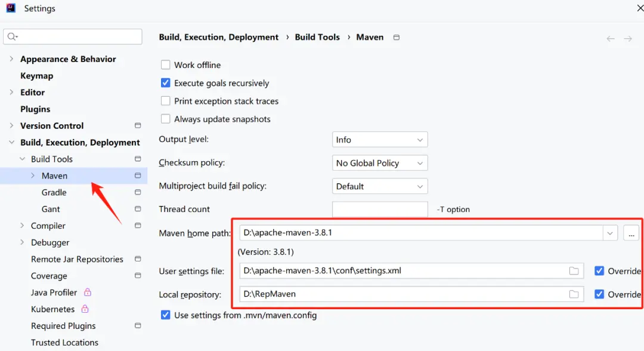Click the lock icon beside Java Profiler
644x351 pixels.
tap(88, 292)
